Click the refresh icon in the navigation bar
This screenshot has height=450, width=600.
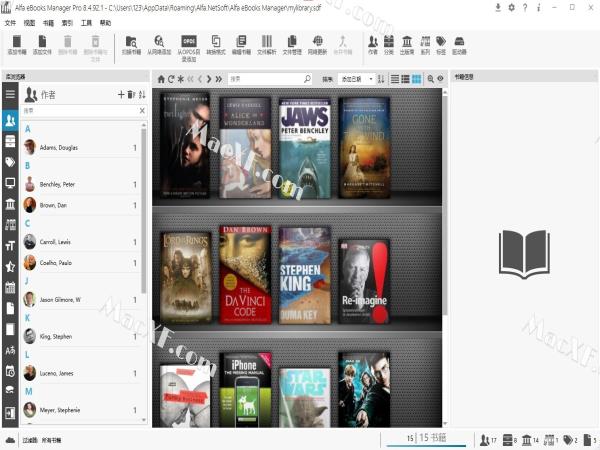click(x=171, y=79)
